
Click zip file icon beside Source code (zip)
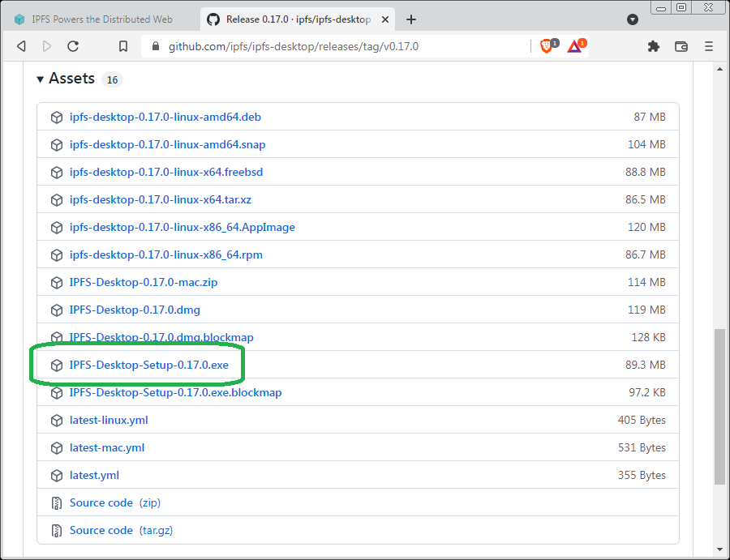pyautogui.click(x=56, y=503)
